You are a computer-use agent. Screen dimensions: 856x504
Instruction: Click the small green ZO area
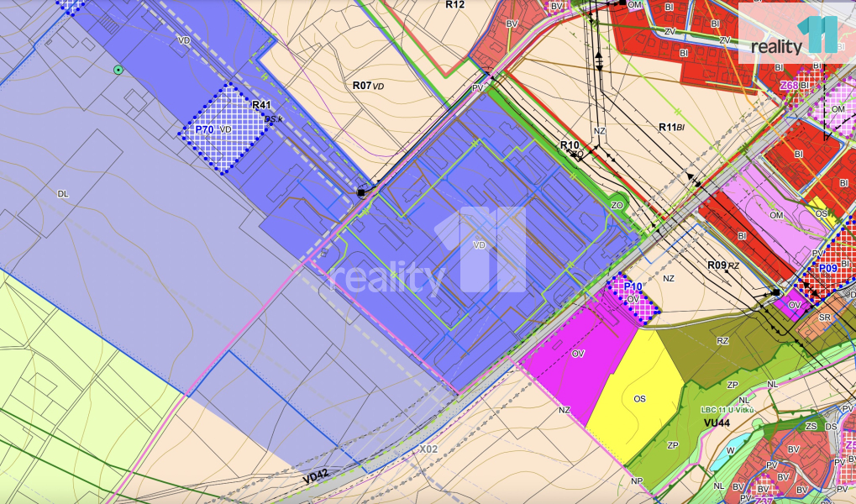[617, 204]
